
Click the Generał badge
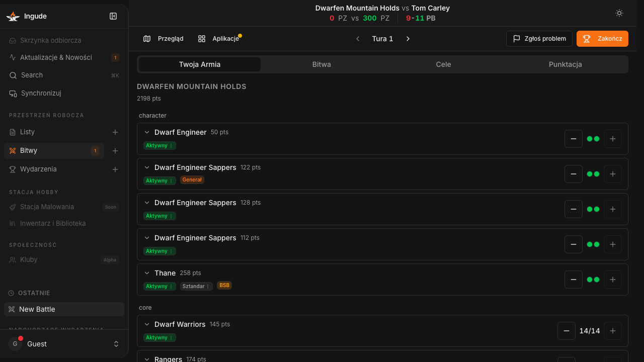pyautogui.click(x=192, y=180)
